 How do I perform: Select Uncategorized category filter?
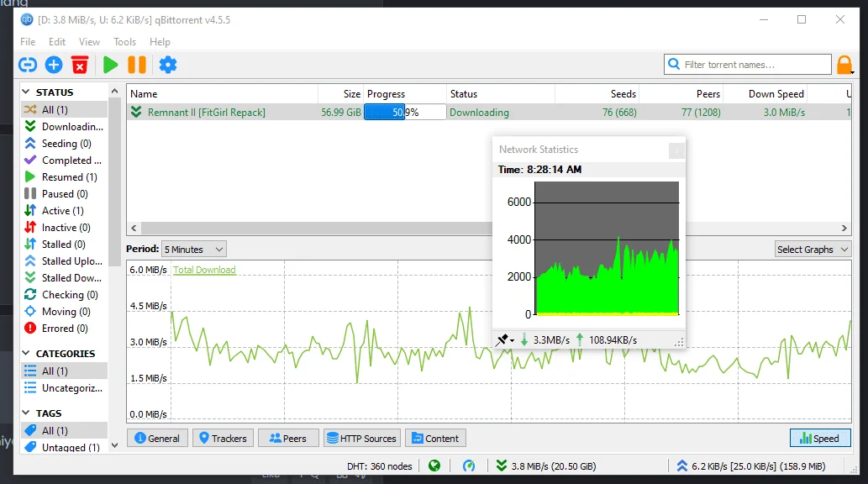[64, 387]
